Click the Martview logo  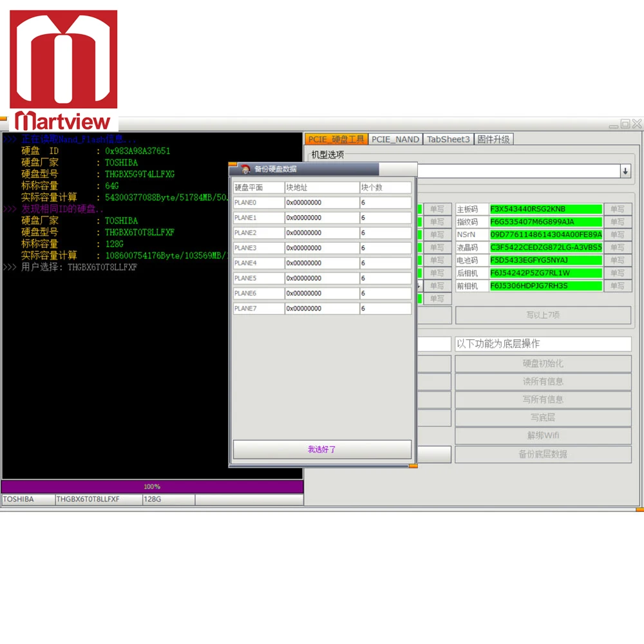coord(63,71)
